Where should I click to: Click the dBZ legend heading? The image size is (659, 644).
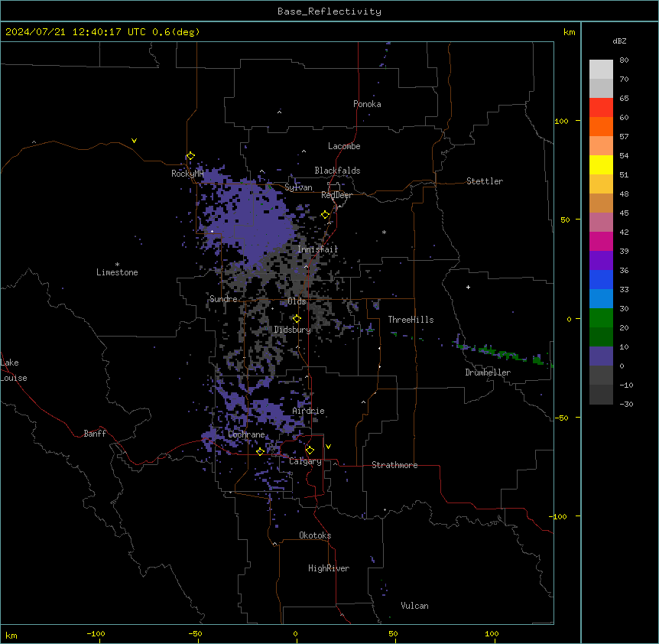click(x=619, y=41)
